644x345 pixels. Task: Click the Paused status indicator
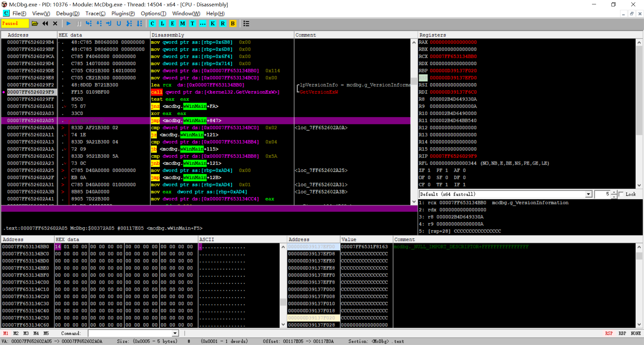(x=15, y=23)
